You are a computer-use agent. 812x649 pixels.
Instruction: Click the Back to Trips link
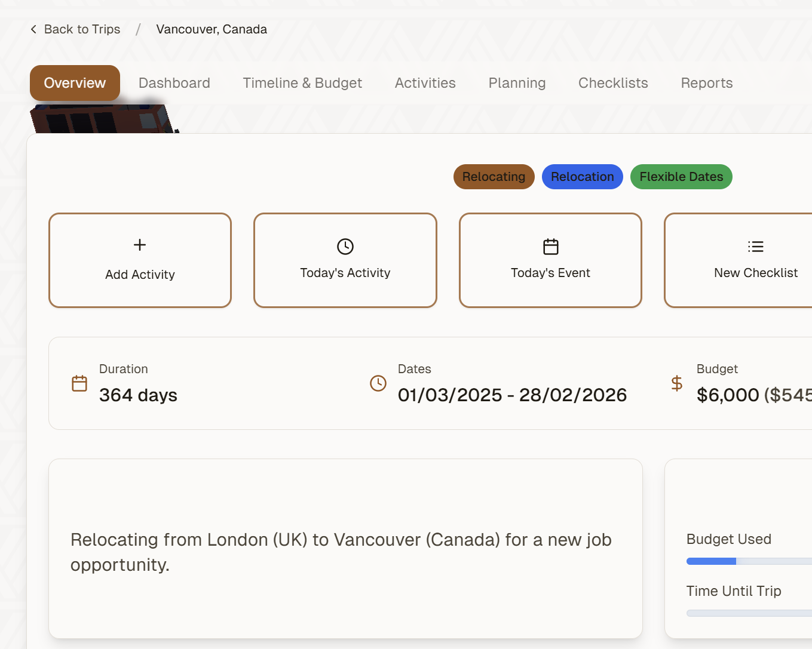coord(82,29)
